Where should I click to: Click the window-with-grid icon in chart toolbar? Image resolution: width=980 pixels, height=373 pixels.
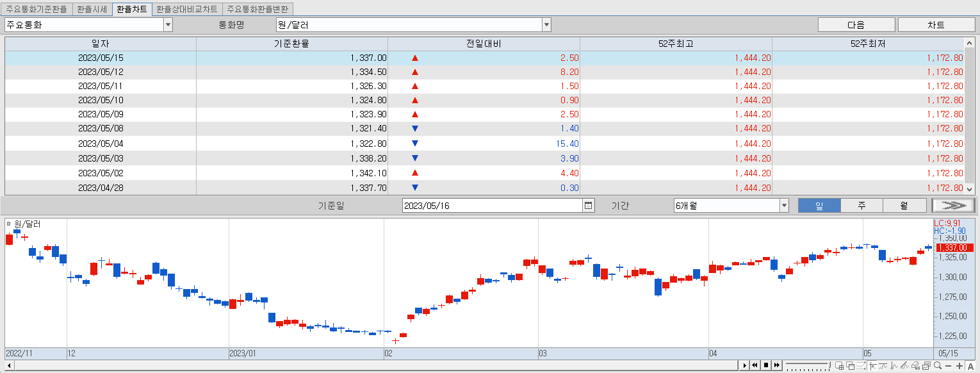click(840, 365)
